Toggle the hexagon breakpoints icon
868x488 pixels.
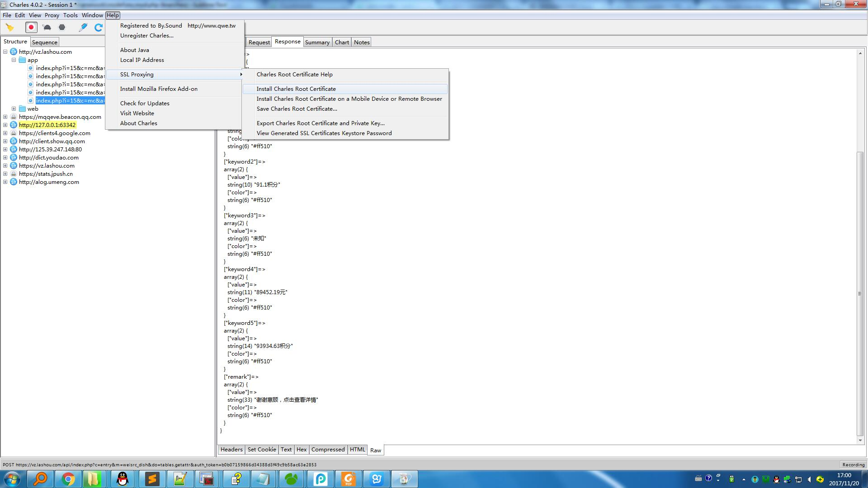coord(62,28)
